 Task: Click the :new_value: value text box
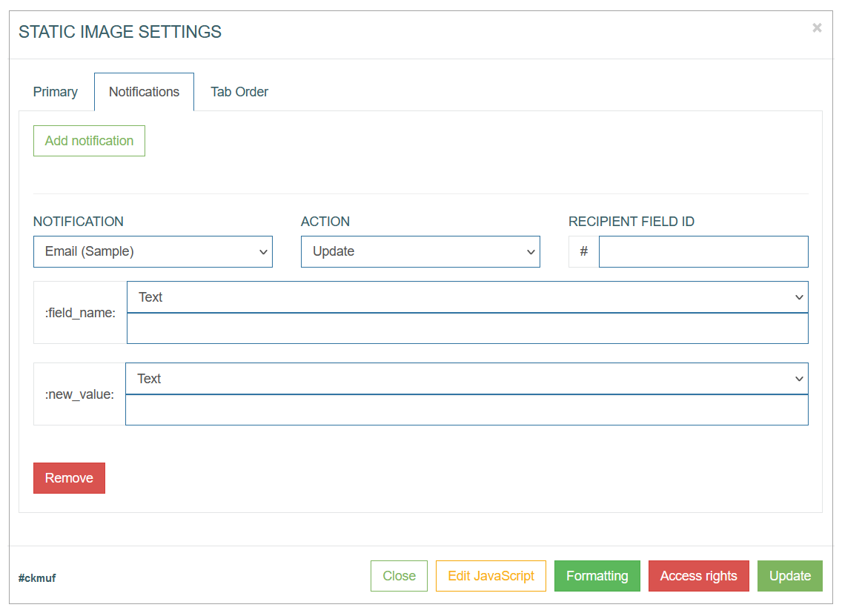[x=467, y=410]
